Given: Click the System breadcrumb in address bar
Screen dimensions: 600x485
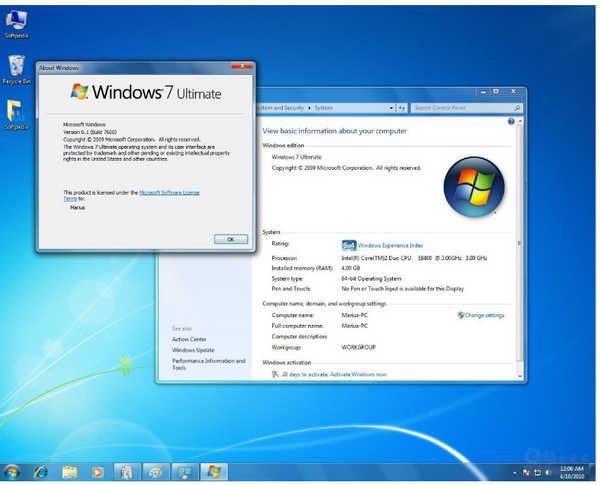Looking at the screenshot, I should 323,108.
